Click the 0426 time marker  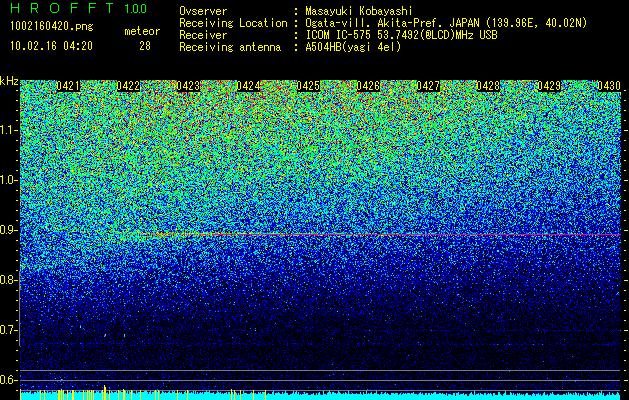point(368,86)
